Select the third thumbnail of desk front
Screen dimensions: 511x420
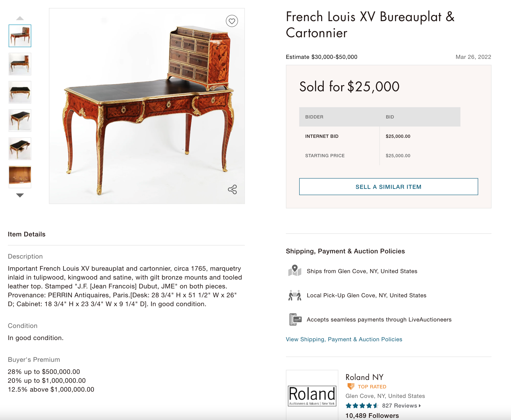pyautogui.click(x=20, y=92)
